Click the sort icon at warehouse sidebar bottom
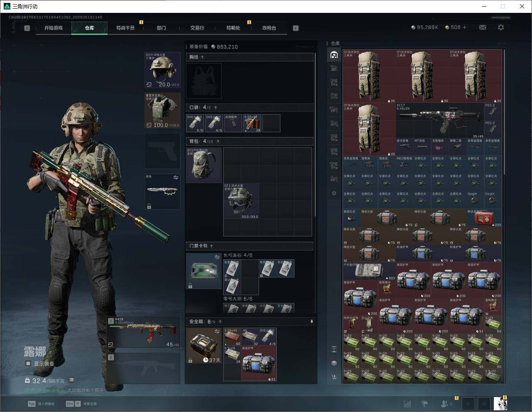Viewport: 532px width, 412px height. click(x=334, y=377)
